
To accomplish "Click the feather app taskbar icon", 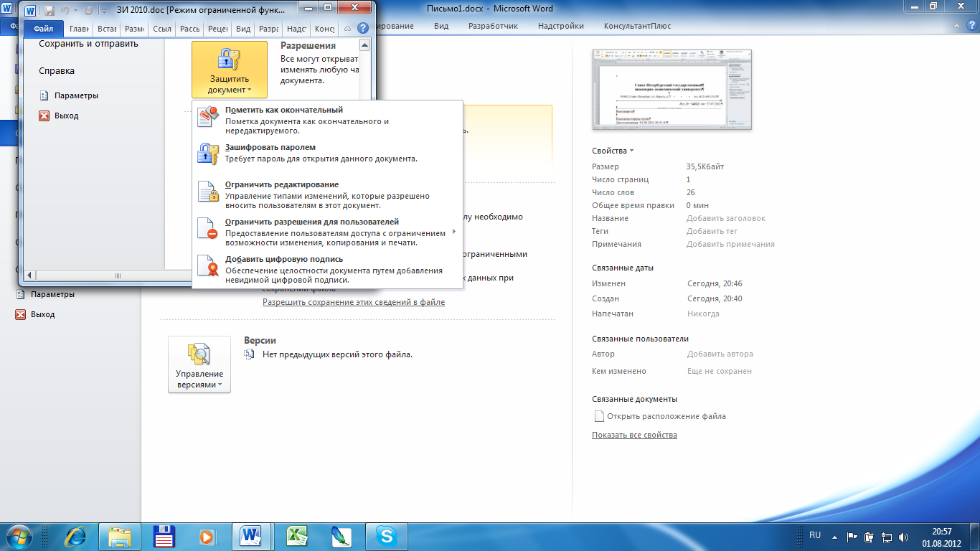I will tap(341, 536).
